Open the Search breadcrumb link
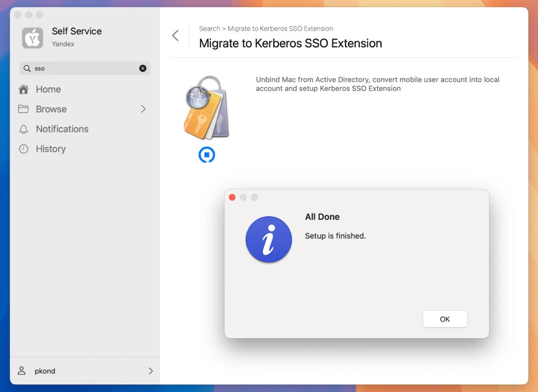Image resolution: width=538 pixels, height=392 pixels. tap(209, 28)
